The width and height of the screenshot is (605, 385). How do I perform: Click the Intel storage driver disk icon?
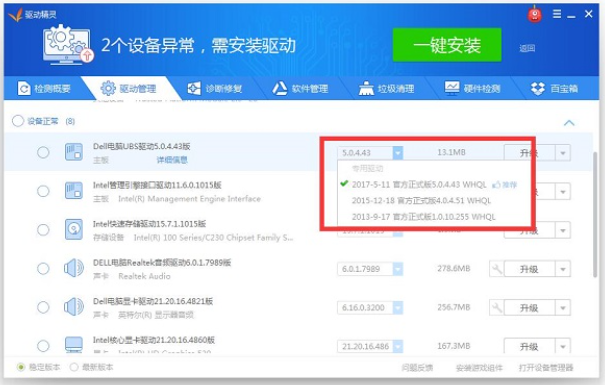coord(74,230)
